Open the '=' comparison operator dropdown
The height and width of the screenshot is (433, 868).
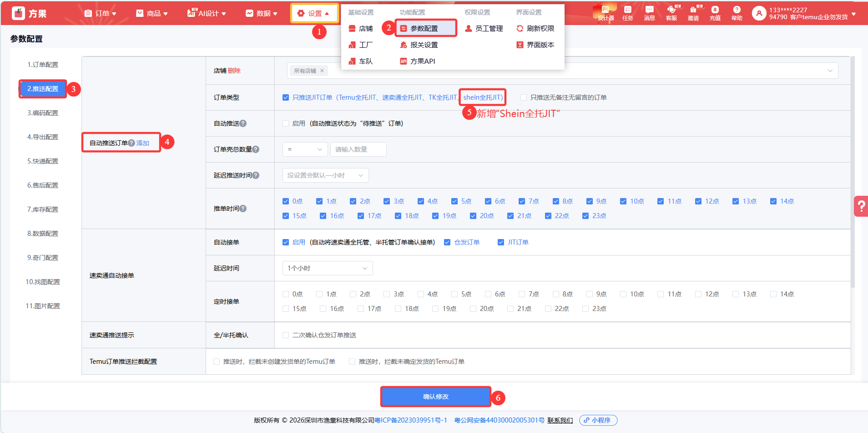305,149
